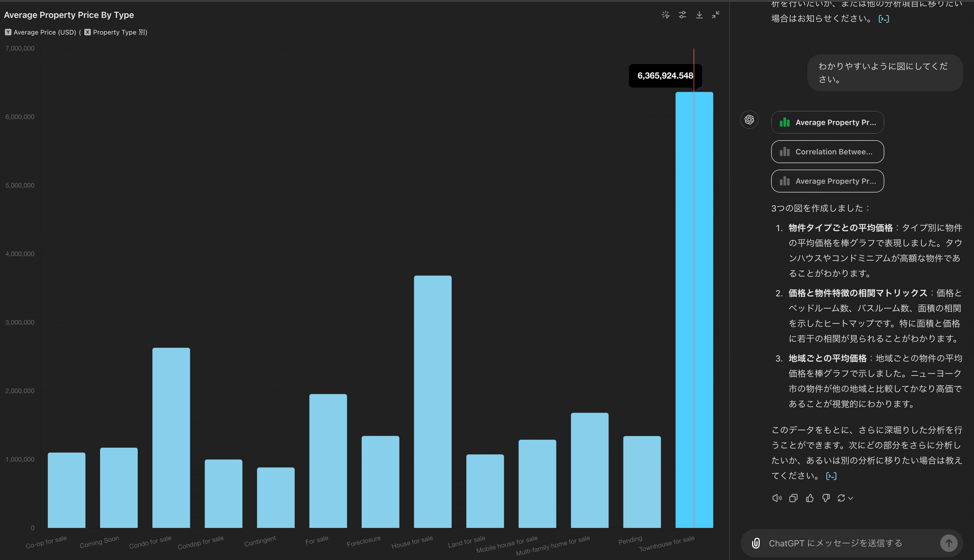The width and height of the screenshot is (974, 560).
Task: Open code link in top message
Action: tap(884, 19)
